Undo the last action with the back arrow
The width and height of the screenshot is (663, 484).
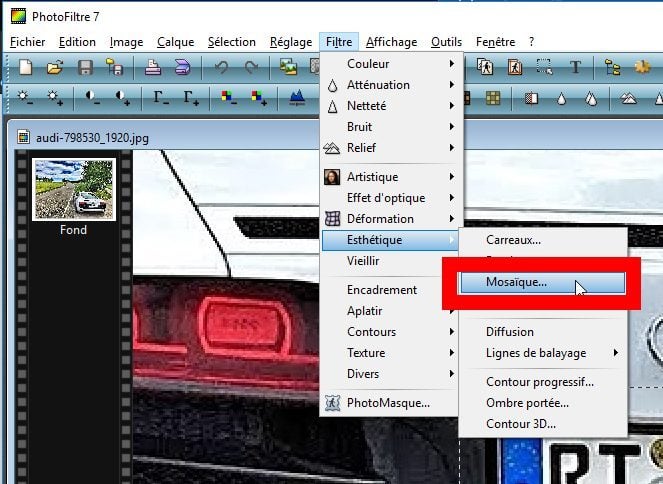point(221,67)
